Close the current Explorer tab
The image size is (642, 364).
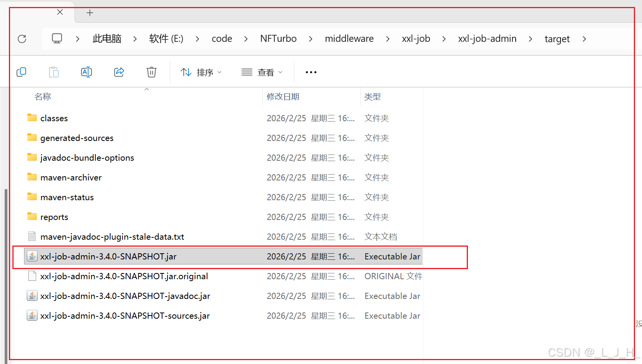(60, 12)
